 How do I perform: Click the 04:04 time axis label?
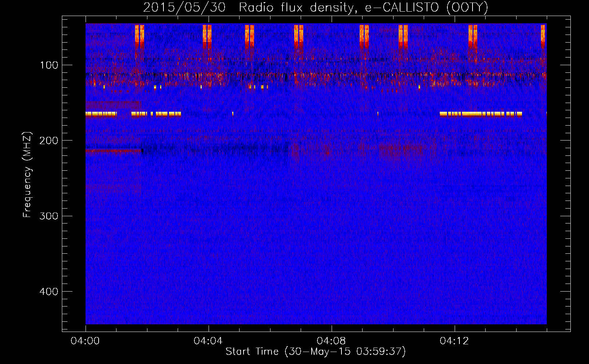coord(208,341)
